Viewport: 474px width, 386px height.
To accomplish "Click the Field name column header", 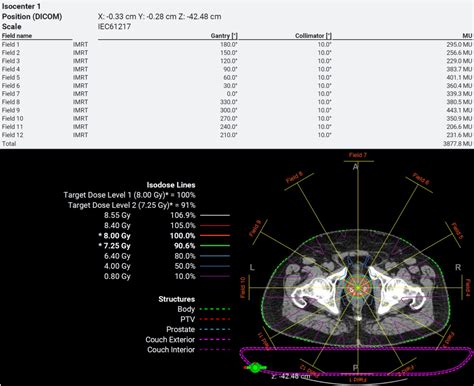I will pos(17,36).
